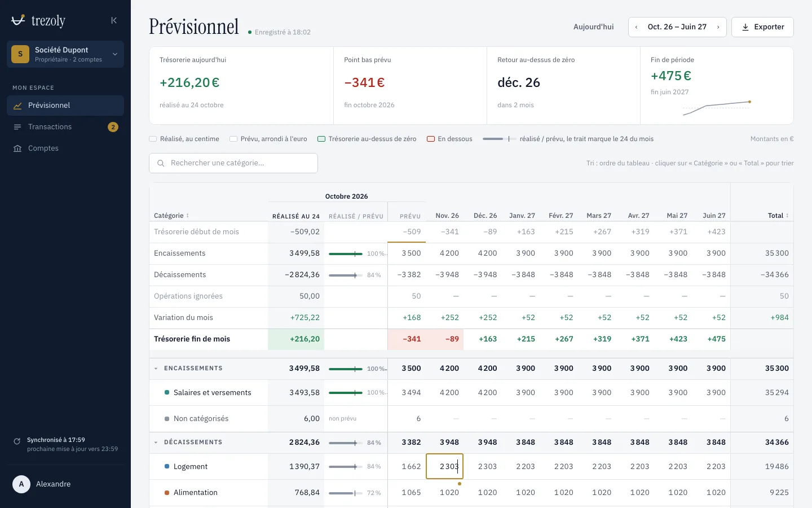
Task: Click the sort icon beside the Total header
Action: coord(787,216)
